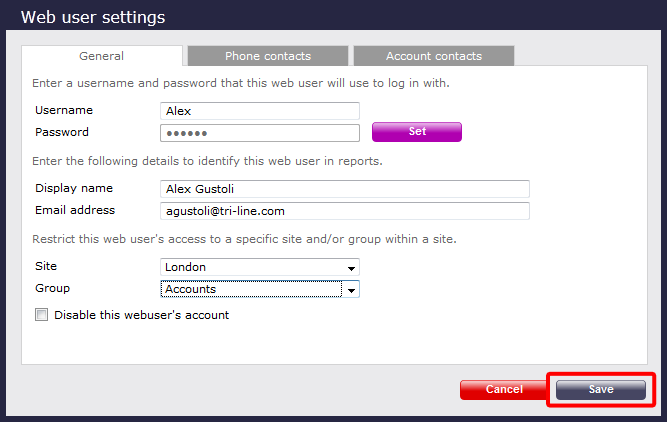Switch to the General tab
The image size is (667, 422).
[102, 56]
